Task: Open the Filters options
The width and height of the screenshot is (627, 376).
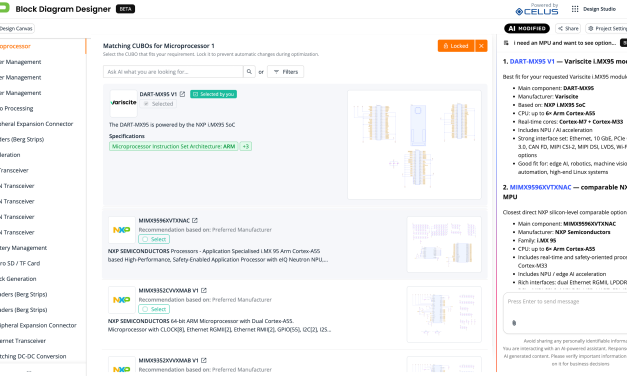Action: tap(286, 72)
